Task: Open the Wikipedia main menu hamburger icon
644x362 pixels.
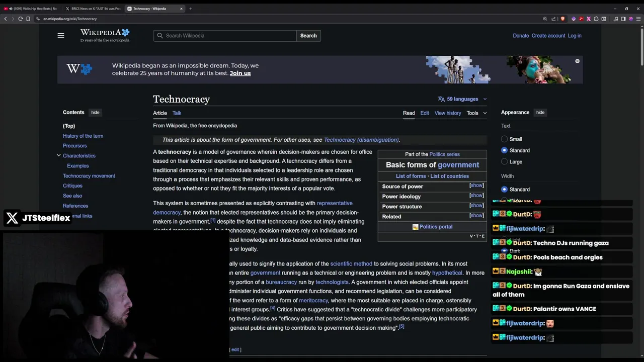Action: pyautogui.click(x=61, y=36)
